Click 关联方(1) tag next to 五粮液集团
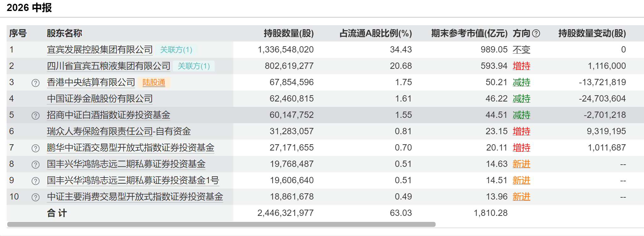644x236 pixels. pos(194,66)
